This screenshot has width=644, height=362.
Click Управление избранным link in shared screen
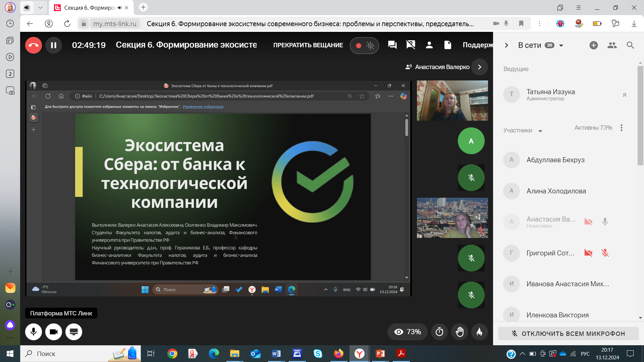203,107
